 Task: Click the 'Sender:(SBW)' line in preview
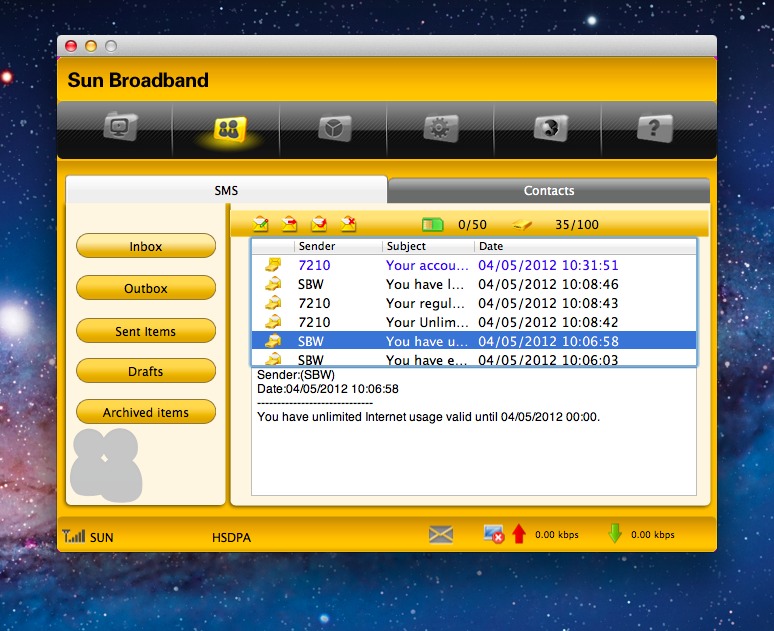296,374
